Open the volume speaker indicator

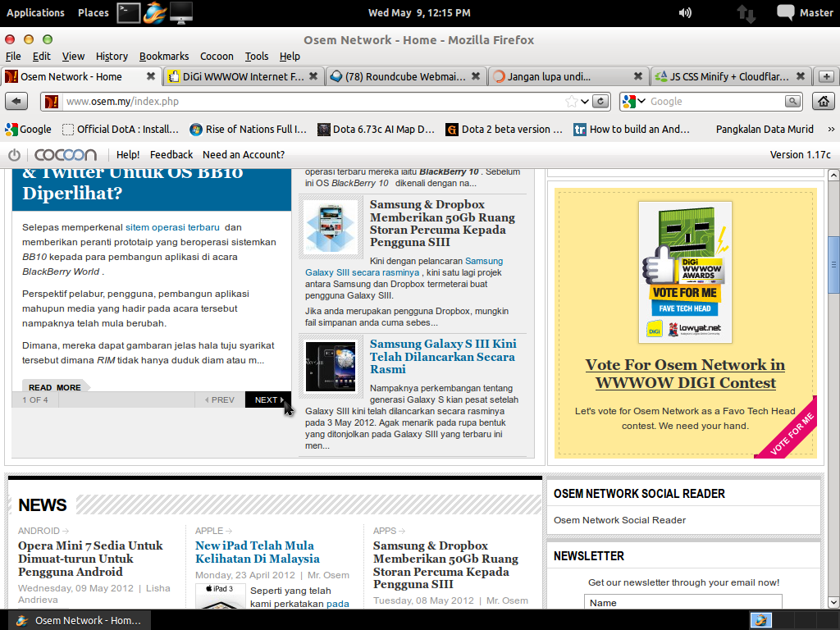685,13
